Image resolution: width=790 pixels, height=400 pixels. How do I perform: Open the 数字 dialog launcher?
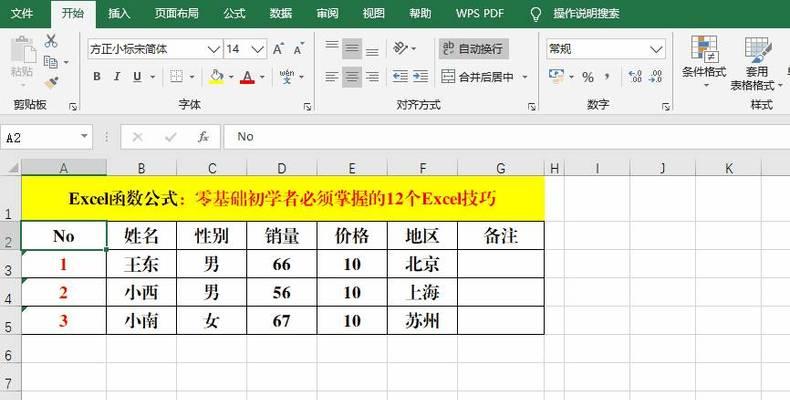(666, 106)
